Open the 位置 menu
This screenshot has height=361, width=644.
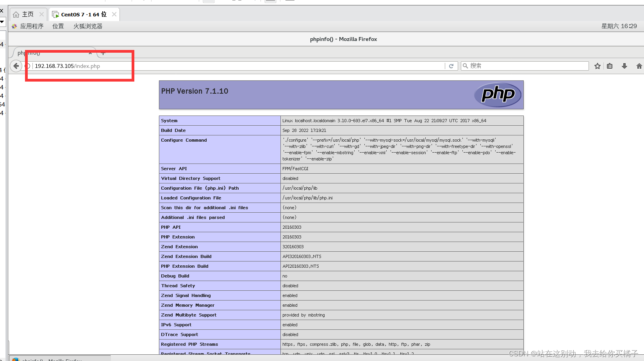click(58, 26)
